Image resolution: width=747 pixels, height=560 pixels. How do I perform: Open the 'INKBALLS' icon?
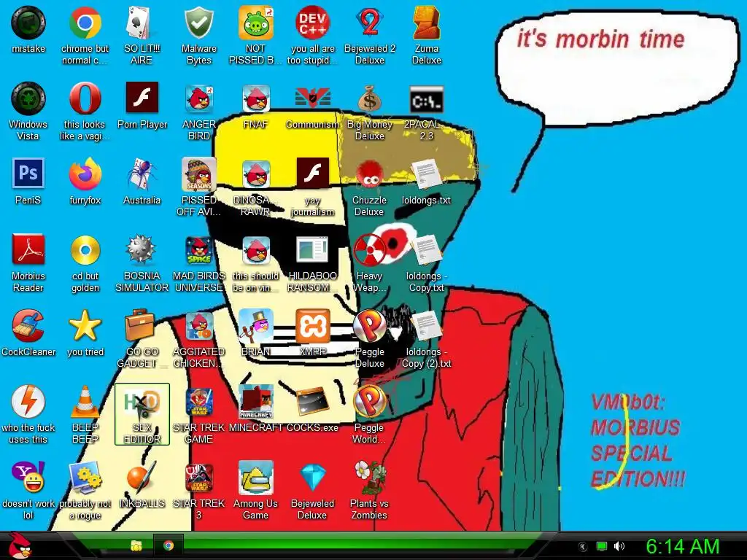[x=142, y=478]
